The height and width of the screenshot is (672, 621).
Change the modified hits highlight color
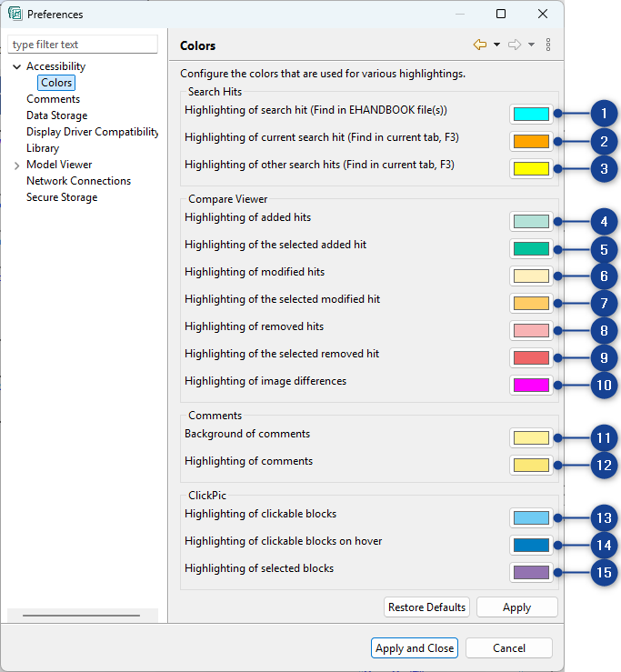[531, 276]
